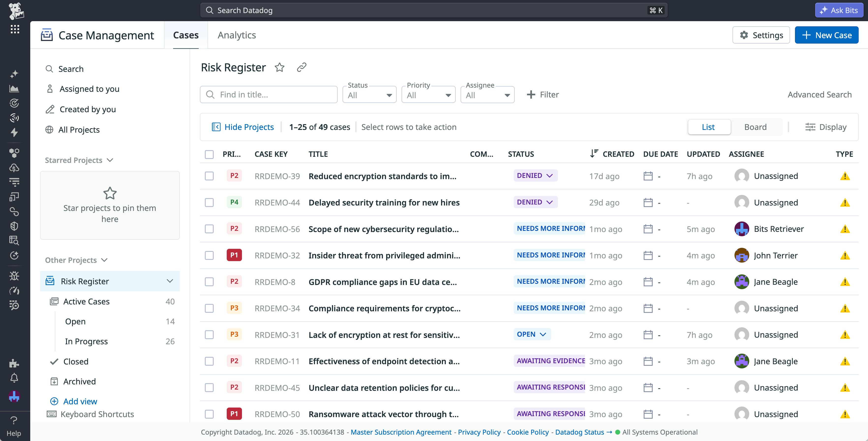Open the Priority filter dropdown
This screenshot has width=868, height=441.
(x=428, y=95)
